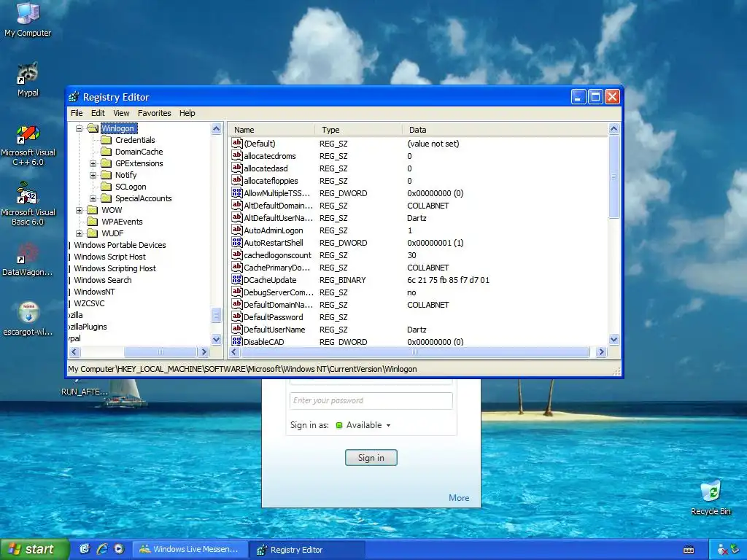Viewport: 747px width, 560px height.
Task: Click the values pane vertical scroll up arrow
Action: coord(614,128)
